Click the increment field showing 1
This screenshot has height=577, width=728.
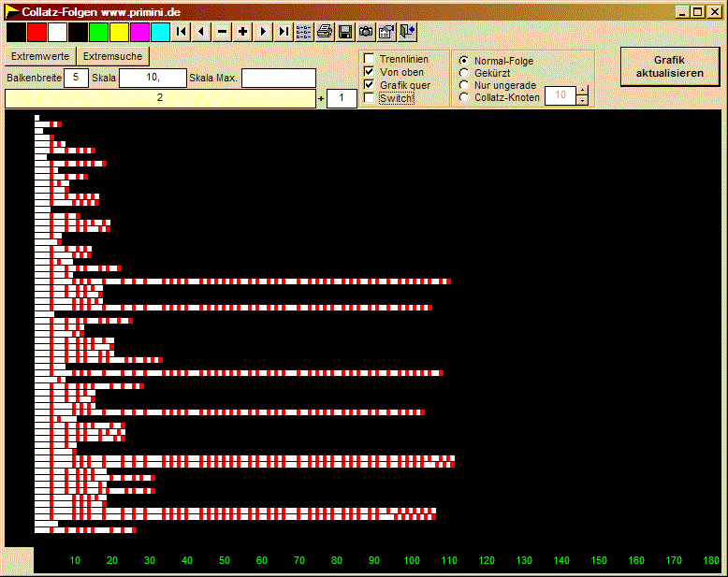coord(342,98)
